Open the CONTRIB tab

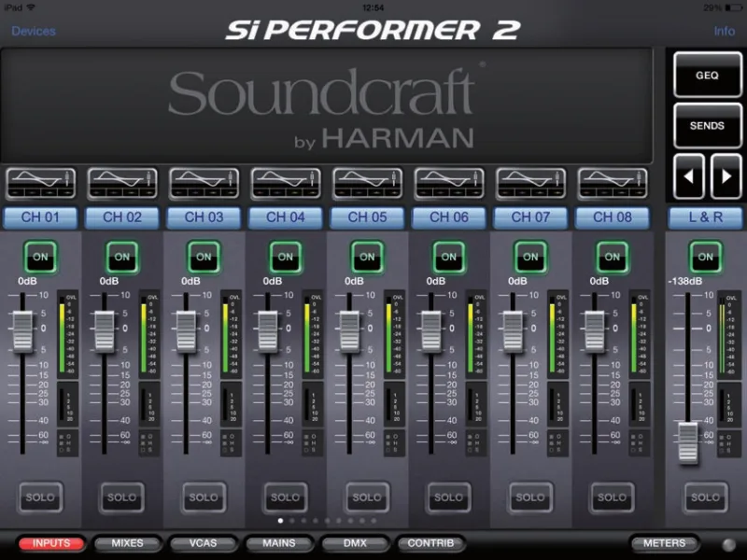pos(430,543)
